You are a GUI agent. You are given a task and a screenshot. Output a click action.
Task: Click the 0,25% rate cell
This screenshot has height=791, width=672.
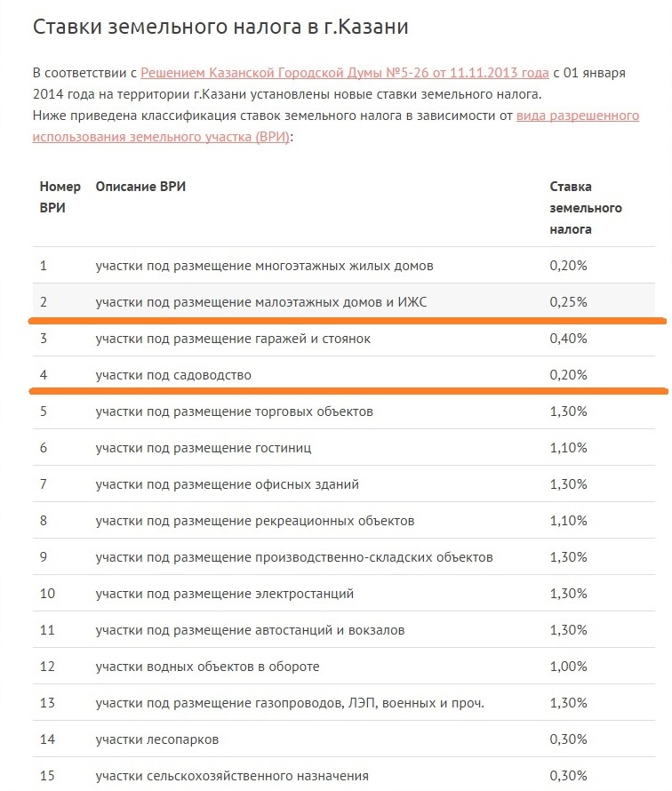click(x=568, y=301)
